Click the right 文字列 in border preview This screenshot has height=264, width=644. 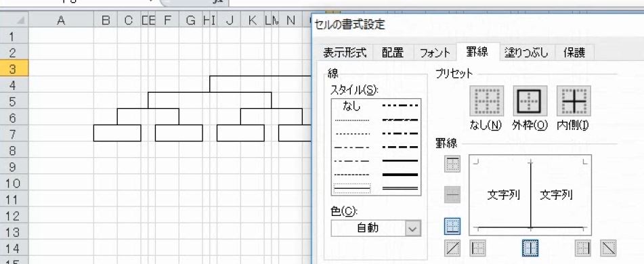[556, 194]
